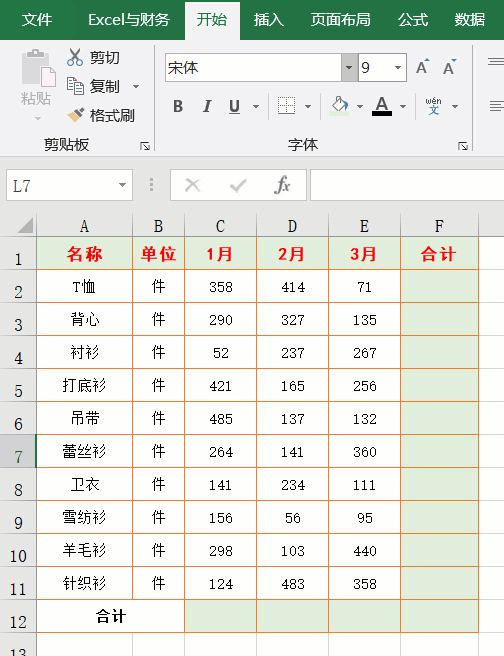The height and width of the screenshot is (656, 504).
Task: Apply fill color bucket
Action: (x=339, y=106)
